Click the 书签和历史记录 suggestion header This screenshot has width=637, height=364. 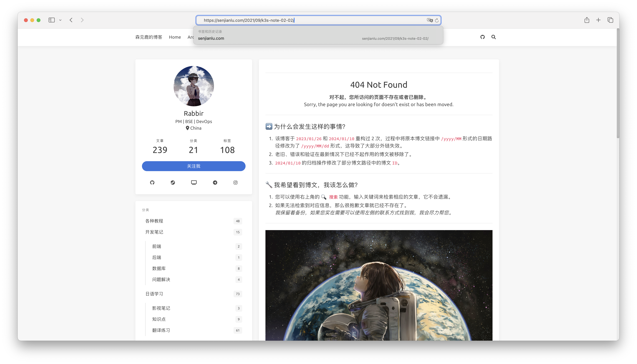click(x=210, y=32)
